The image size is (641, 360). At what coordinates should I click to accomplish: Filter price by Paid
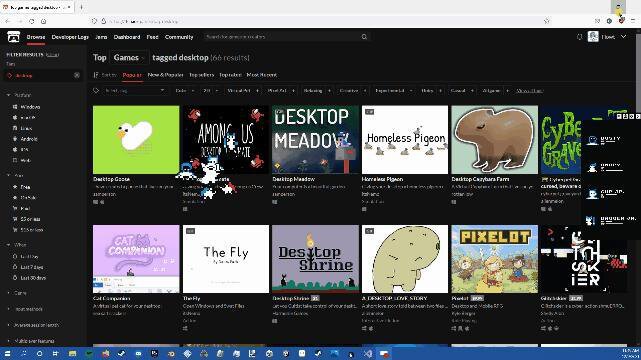25,208
